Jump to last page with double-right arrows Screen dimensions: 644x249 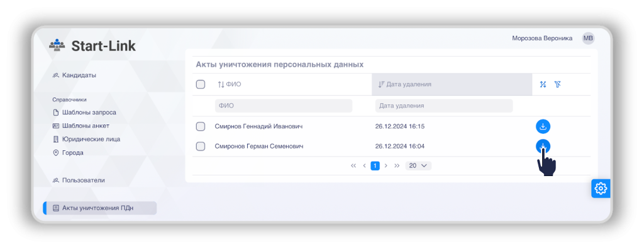click(x=397, y=165)
